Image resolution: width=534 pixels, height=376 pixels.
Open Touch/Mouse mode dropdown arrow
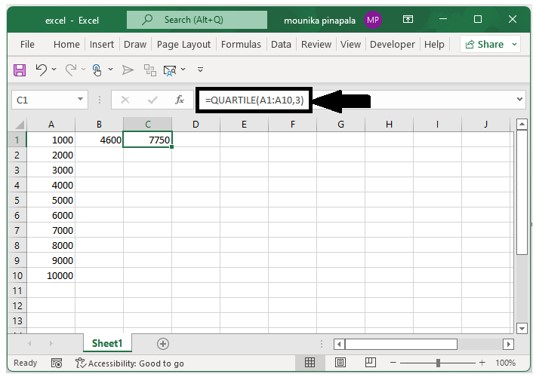(110, 69)
